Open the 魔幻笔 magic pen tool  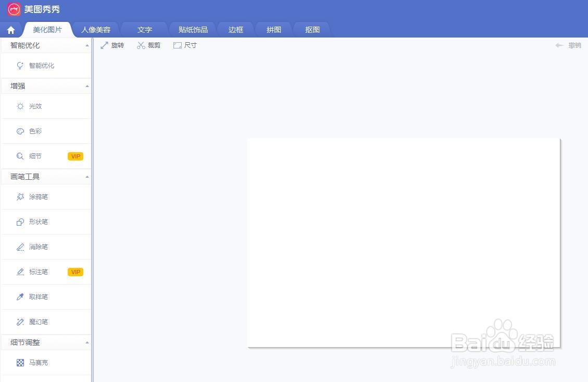(x=38, y=322)
